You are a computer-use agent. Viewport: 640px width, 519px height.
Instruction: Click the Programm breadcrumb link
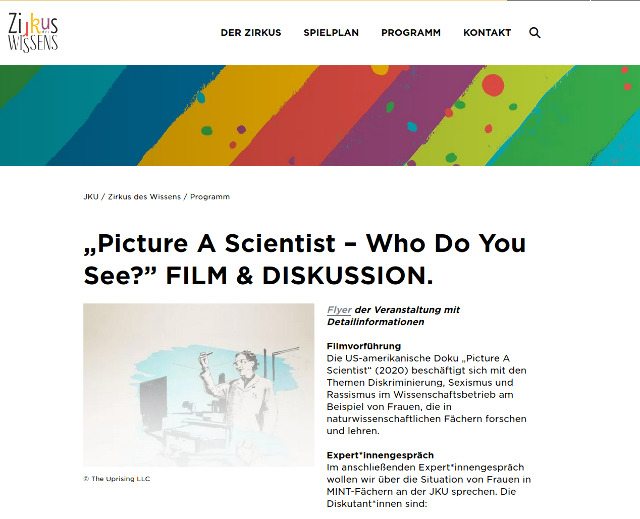click(210, 197)
